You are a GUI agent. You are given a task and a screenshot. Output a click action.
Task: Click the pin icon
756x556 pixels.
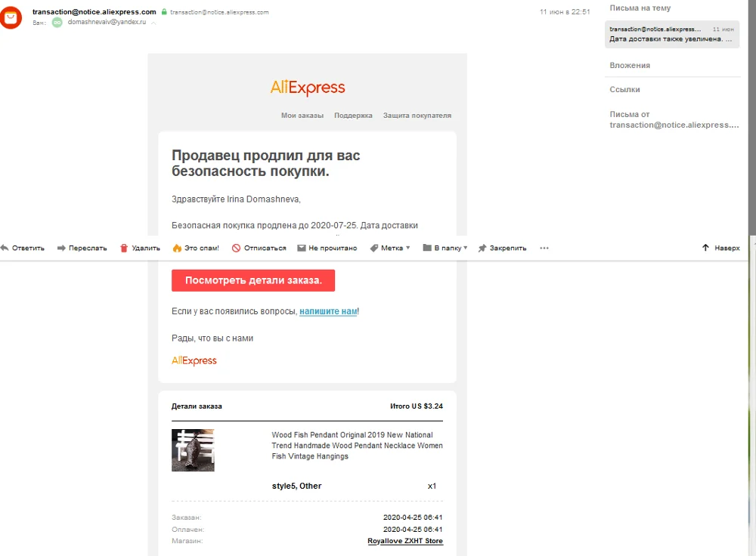482,248
